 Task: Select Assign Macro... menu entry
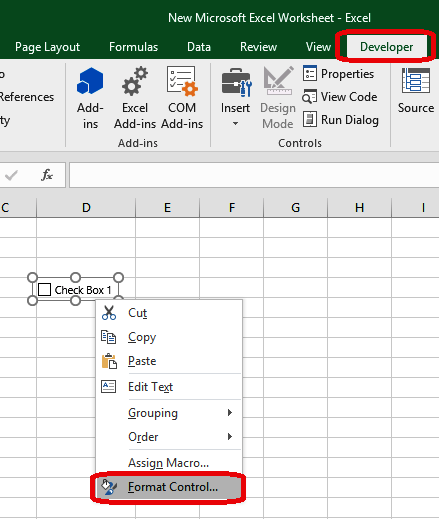pyautogui.click(x=169, y=463)
